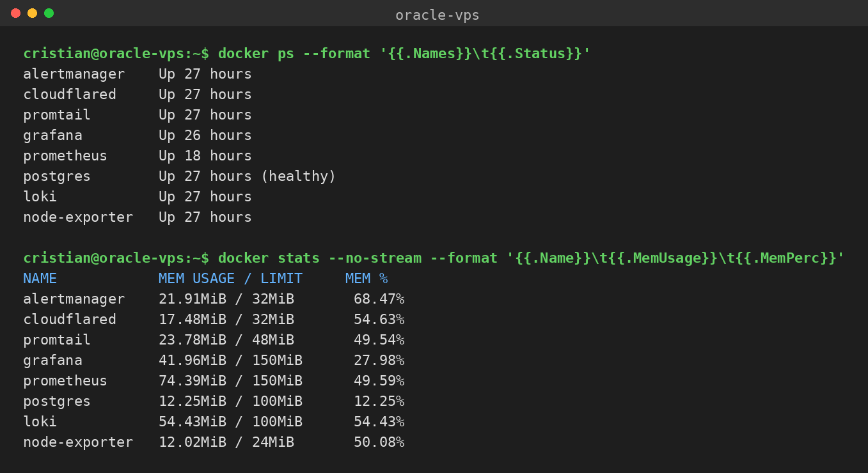868x473 pixels.
Task: Click the 49.59% memory percentage
Action: pyautogui.click(x=379, y=381)
